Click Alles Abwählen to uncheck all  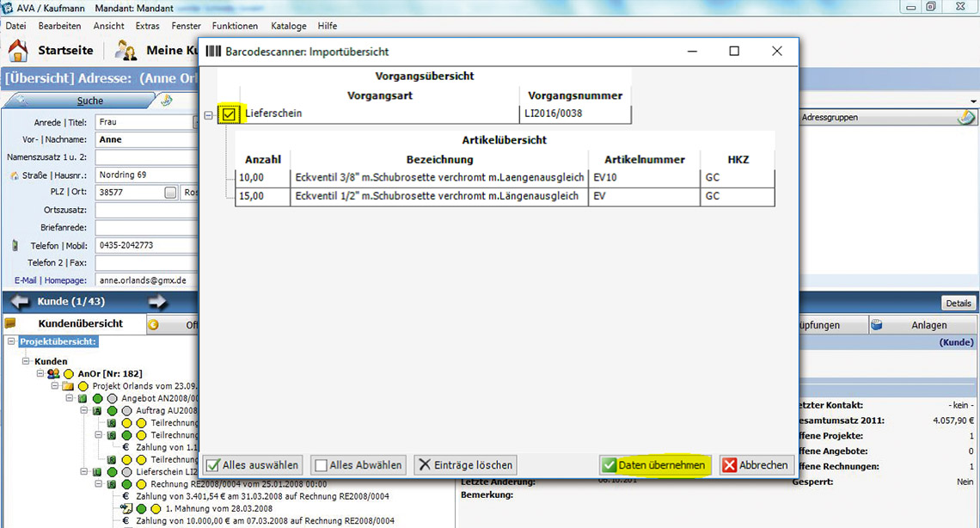click(358, 465)
